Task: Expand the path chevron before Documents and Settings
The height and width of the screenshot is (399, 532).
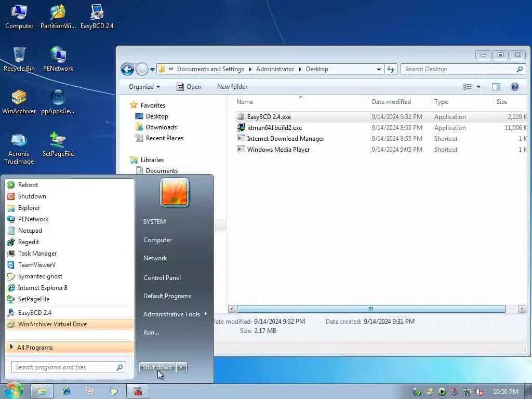Action: click(x=171, y=69)
